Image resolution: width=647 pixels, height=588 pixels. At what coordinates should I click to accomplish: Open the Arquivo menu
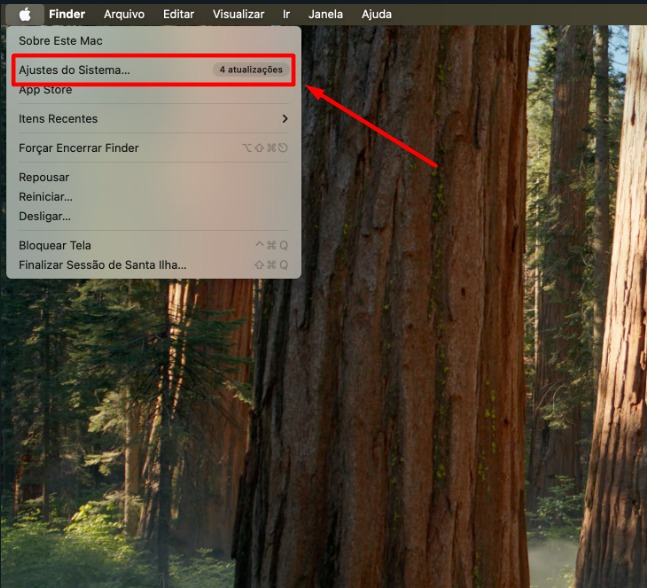(x=124, y=14)
